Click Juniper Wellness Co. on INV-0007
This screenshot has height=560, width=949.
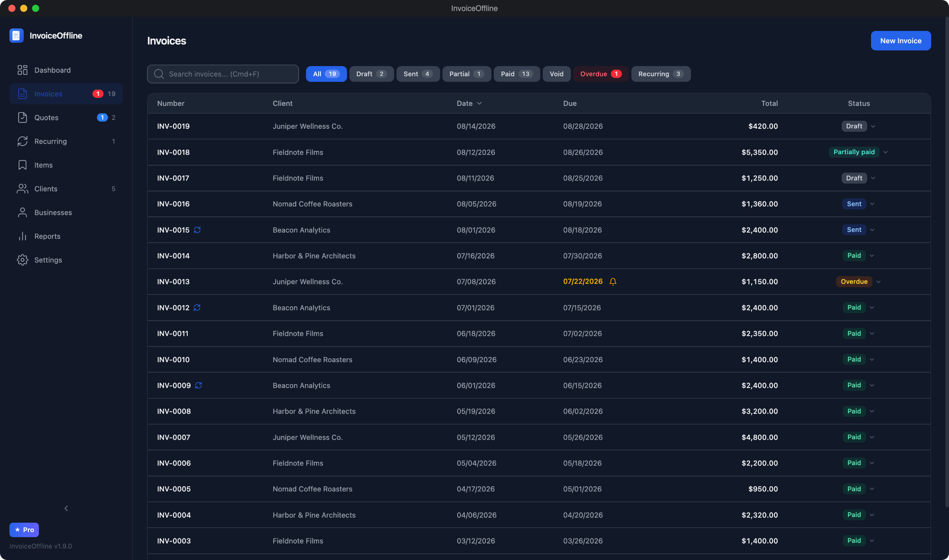tap(308, 437)
